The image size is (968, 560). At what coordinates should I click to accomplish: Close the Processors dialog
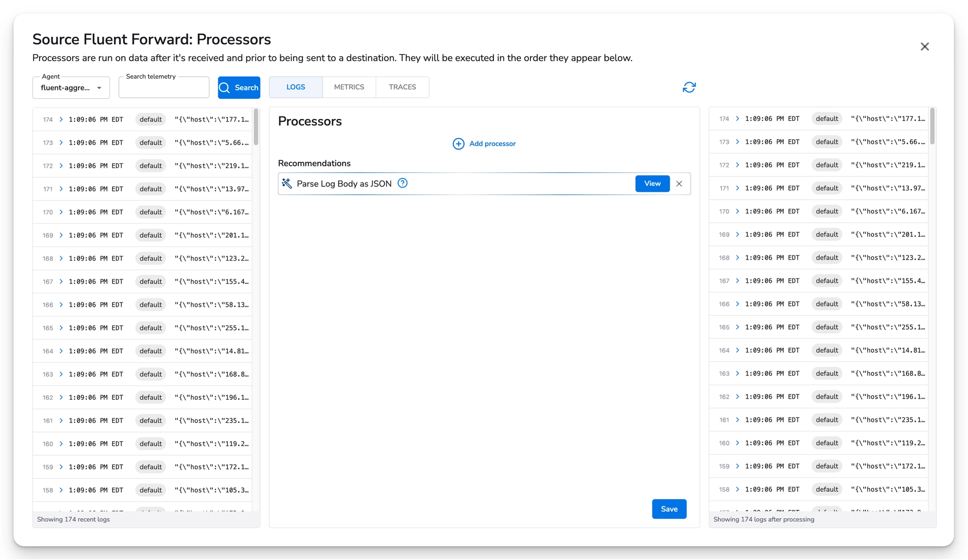925,46
